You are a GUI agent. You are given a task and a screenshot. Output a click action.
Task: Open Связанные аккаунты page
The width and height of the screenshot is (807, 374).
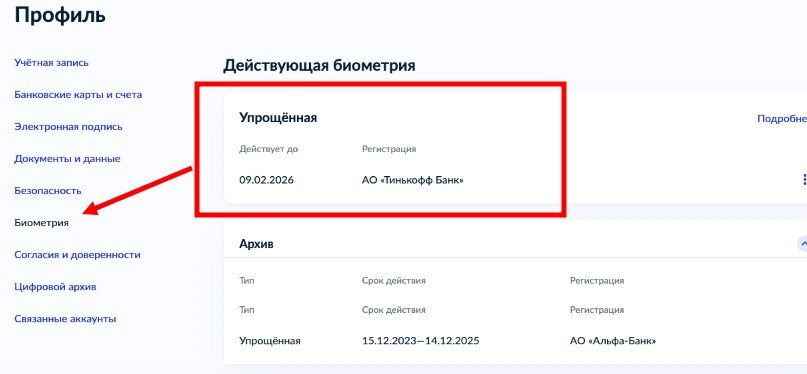(65, 318)
